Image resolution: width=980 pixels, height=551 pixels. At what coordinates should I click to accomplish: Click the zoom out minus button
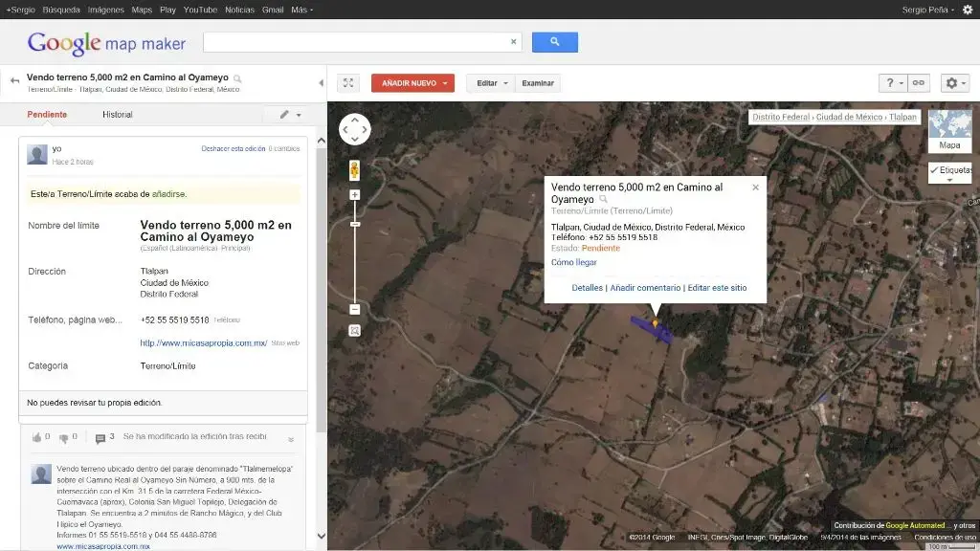tap(354, 309)
